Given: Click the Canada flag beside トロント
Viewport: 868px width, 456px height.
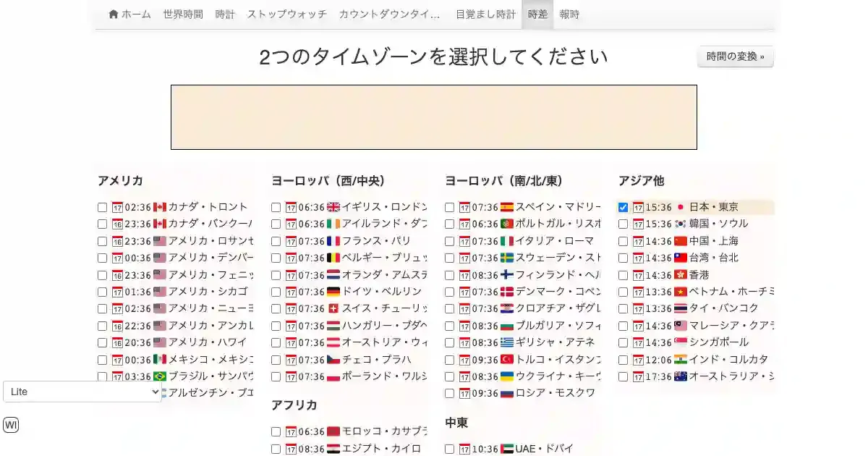Looking at the screenshot, I should click(160, 207).
